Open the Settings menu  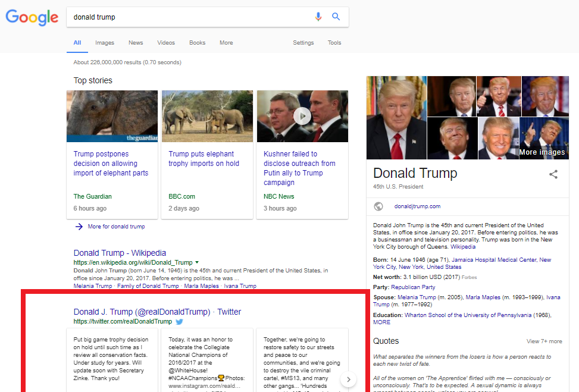[x=303, y=43]
